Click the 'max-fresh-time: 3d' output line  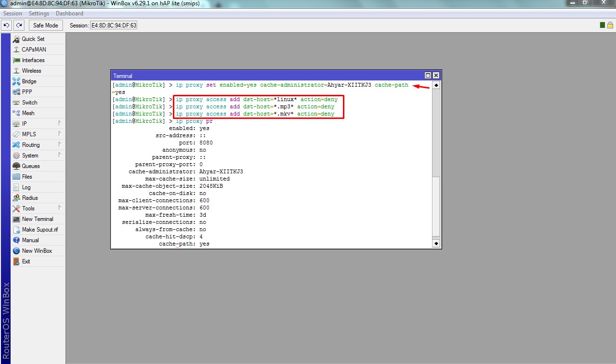(176, 215)
